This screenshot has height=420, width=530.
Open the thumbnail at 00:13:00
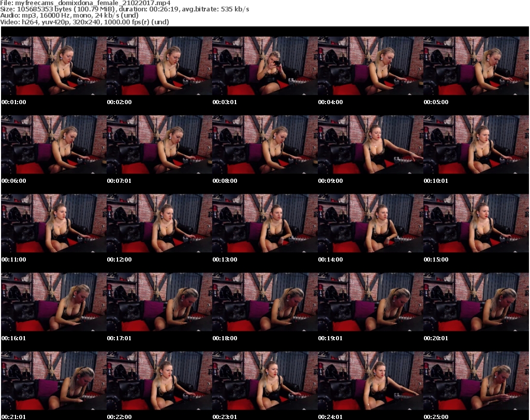click(x=264, y=224)
